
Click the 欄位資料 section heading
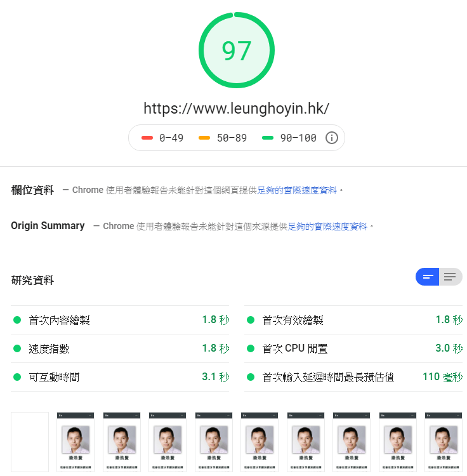click(x=32, y=190)
